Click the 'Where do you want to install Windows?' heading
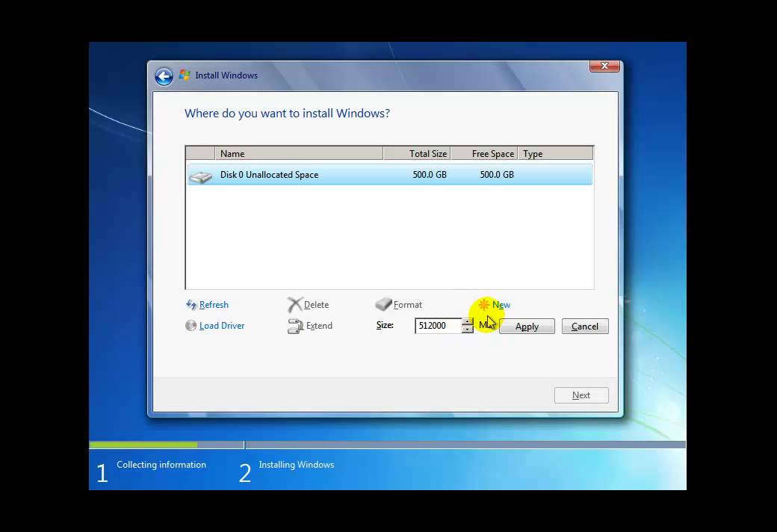 tap(287, 114)
